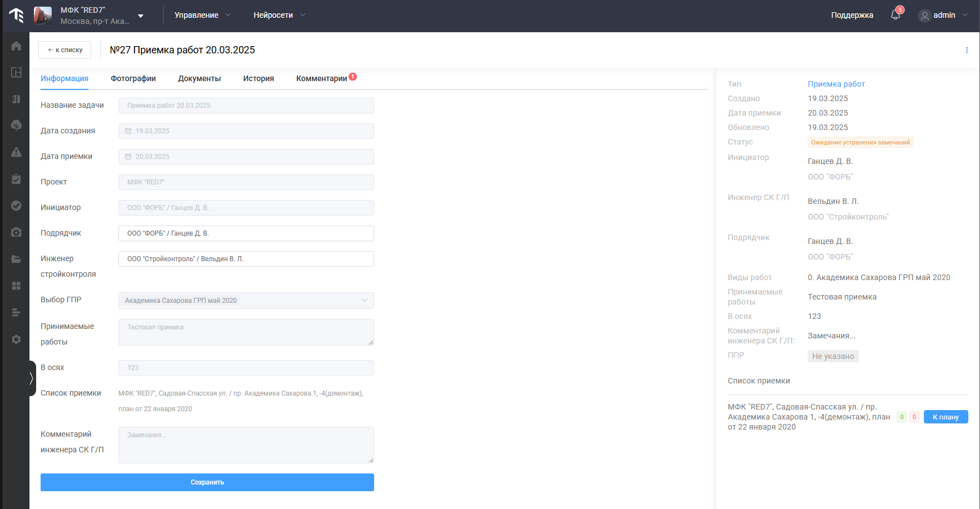Expand the collapsed sidebar panel handle
The width and height of the screenshot is (980, 509).
point(32,378)
